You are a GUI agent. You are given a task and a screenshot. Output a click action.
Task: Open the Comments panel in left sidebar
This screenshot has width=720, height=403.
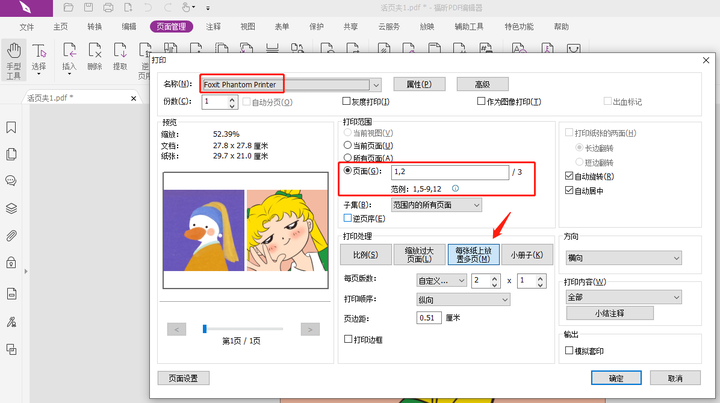(x=11, y=181)
